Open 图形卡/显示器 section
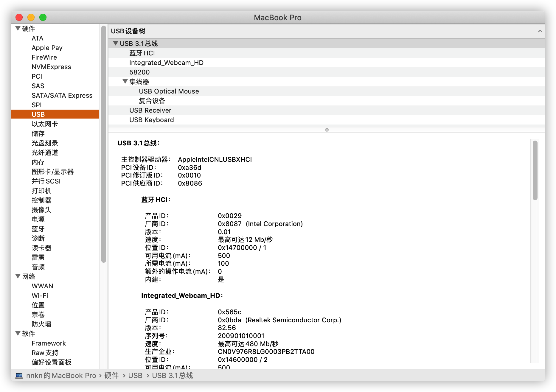The width and height of the screenshot is (556, 392). click(x=53, y=172)
